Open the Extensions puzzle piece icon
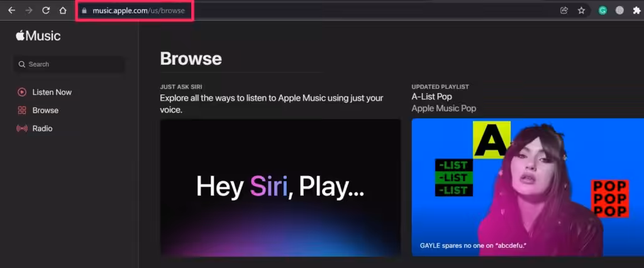The width and height of the screenshot is (644, 268). tap(636, 11)
